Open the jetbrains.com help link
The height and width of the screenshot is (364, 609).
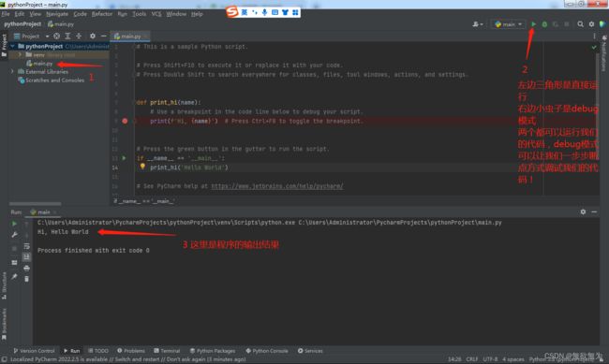click(x=277, y=186)
